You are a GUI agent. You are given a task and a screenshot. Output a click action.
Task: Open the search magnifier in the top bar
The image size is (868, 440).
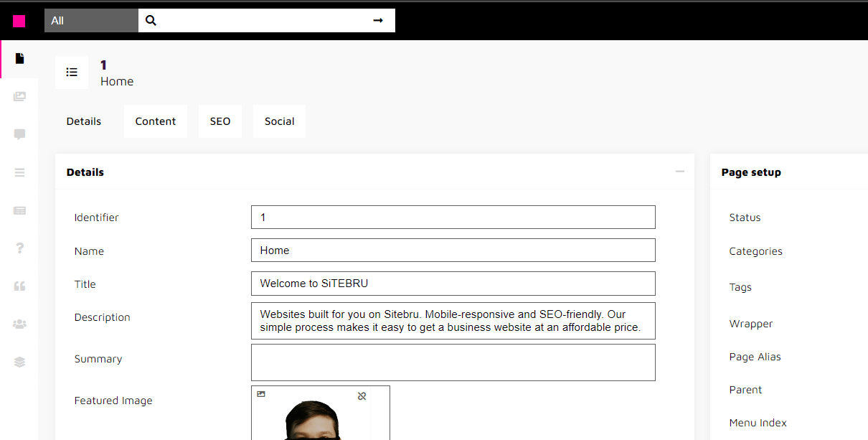pos(151,20)
